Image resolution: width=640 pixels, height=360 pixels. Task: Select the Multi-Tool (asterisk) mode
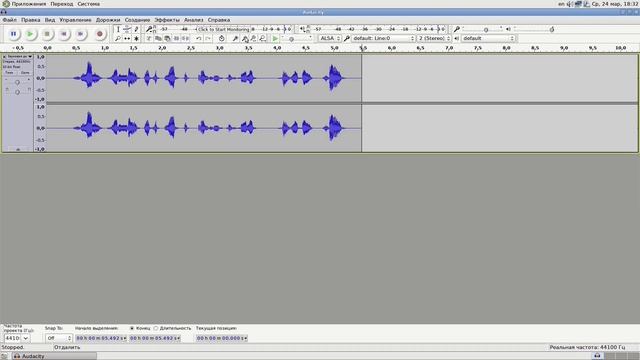(x=136, y=38)
